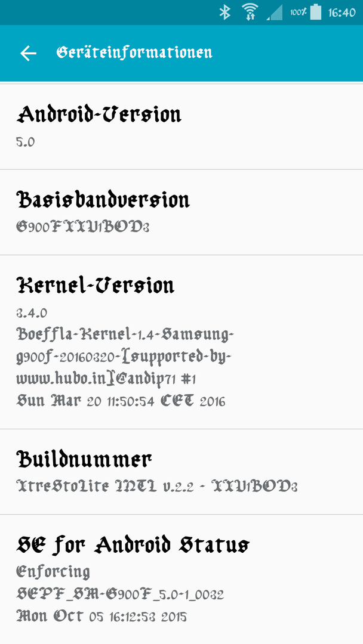Select the Android-Version entry
The height and width of the screenshot is (644, 363).
pyautogui.click(x=181, y=126)
